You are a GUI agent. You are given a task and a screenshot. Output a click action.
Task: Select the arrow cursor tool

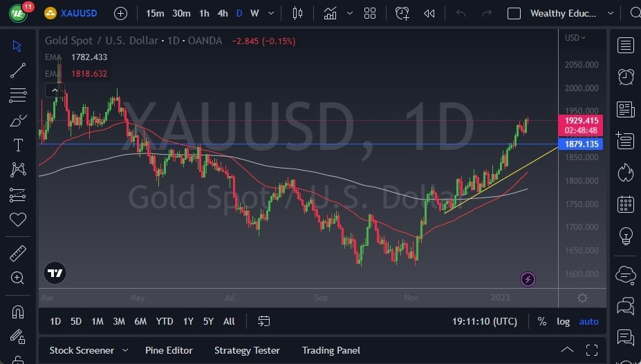tap(17, 46)
